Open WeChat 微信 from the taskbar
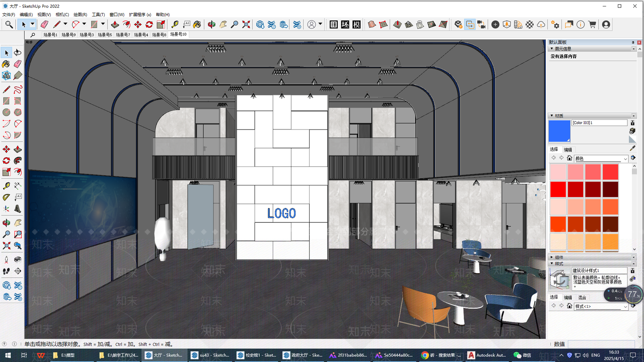Screen dimensions: 644x362 pyautogui.click(x=522, y=355)
